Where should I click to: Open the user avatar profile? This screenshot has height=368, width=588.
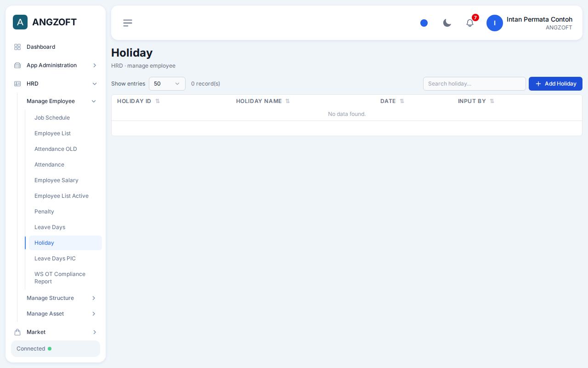495,23
